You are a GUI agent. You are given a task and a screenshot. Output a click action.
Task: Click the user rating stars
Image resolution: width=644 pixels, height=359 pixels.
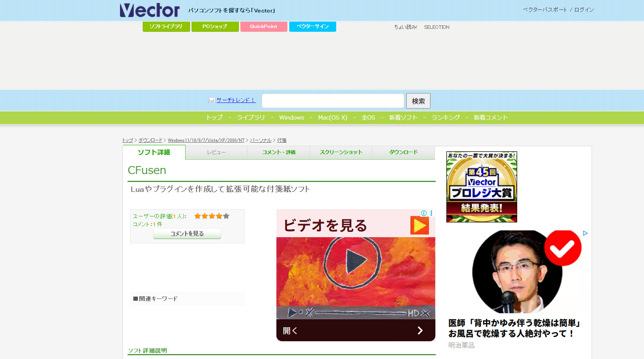(x=212, y=216)
